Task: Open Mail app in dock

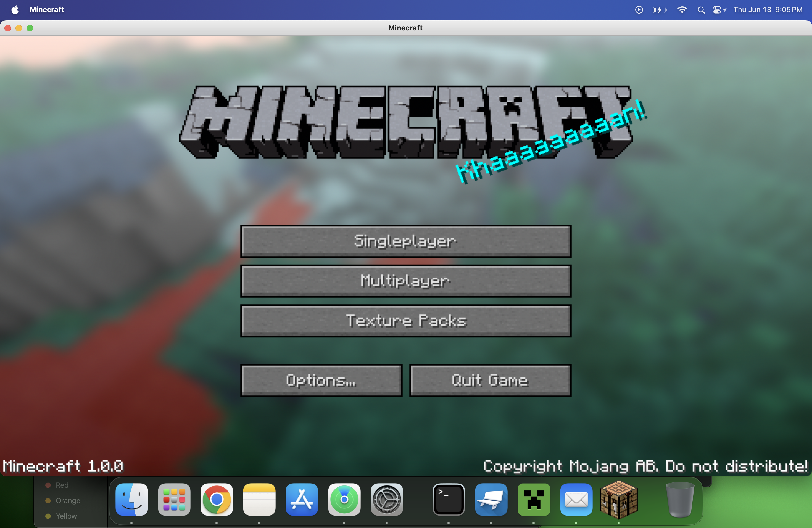Action: (x=576, y=499)
